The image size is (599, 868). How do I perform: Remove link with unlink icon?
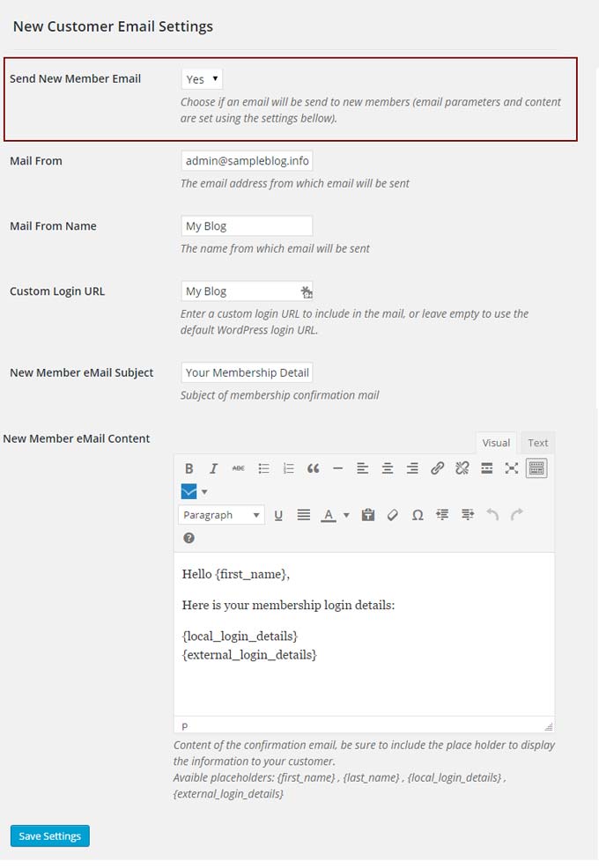coord(462,468)
